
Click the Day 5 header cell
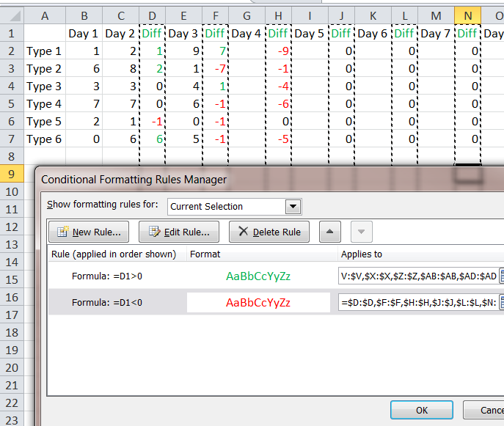310,34
